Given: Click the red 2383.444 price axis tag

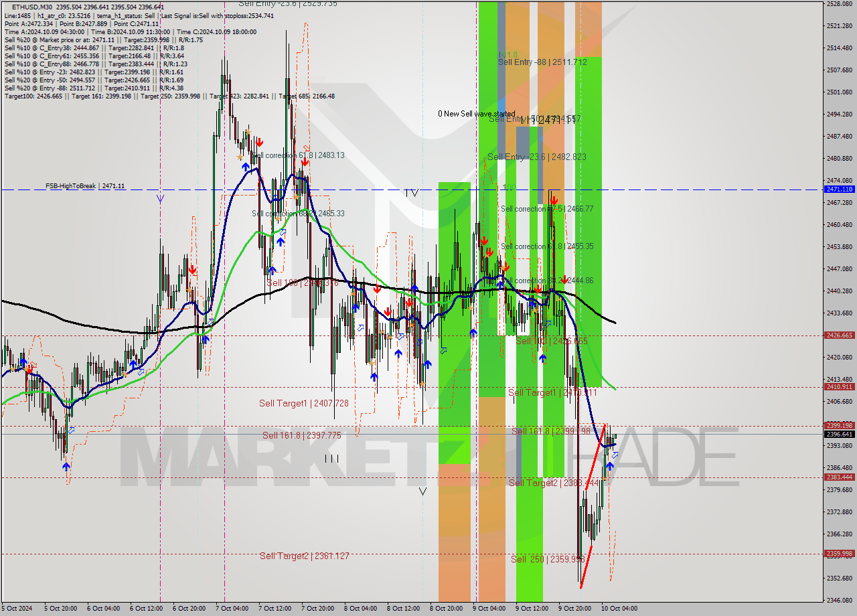Looking at the screenshot, I should point(839,477).
